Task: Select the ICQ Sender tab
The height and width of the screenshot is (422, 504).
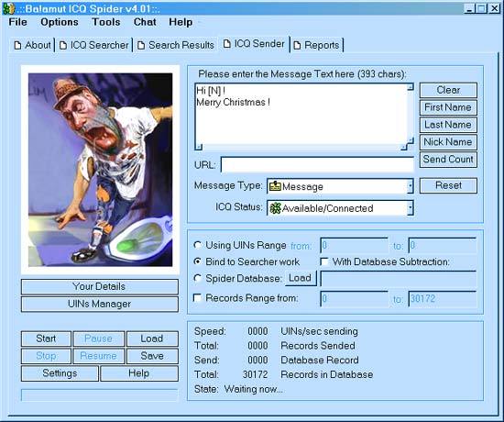Action: click(x=254, y=44)
